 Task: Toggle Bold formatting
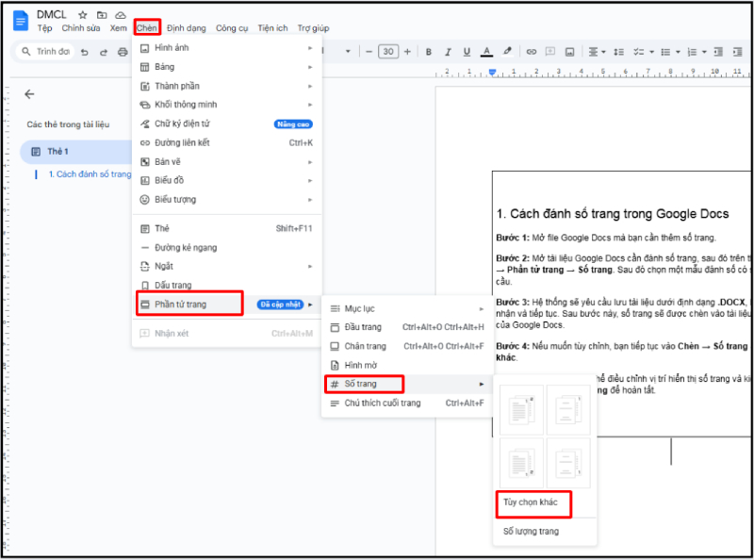coord(428,52)
